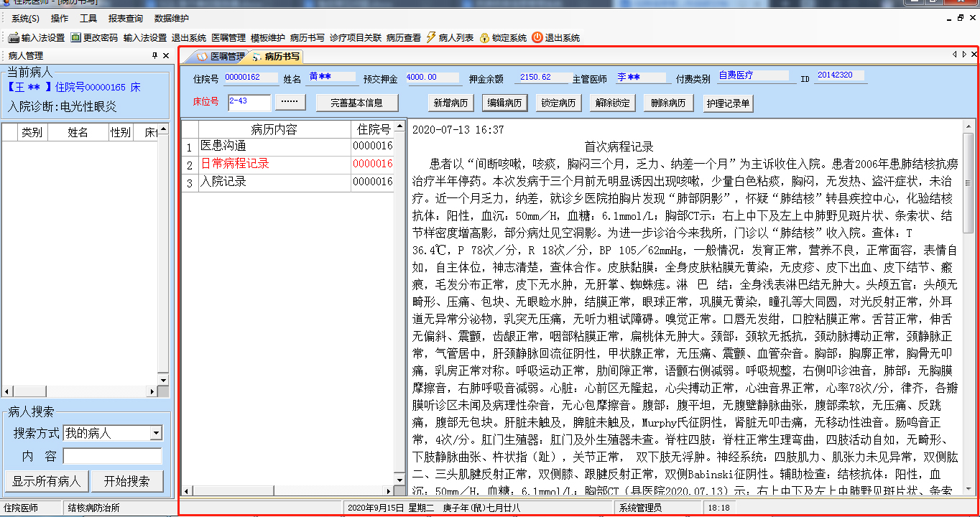Click the ID field showing 20142320
Image resolution: width=980 pixels, height=517 pixels.
841,76
